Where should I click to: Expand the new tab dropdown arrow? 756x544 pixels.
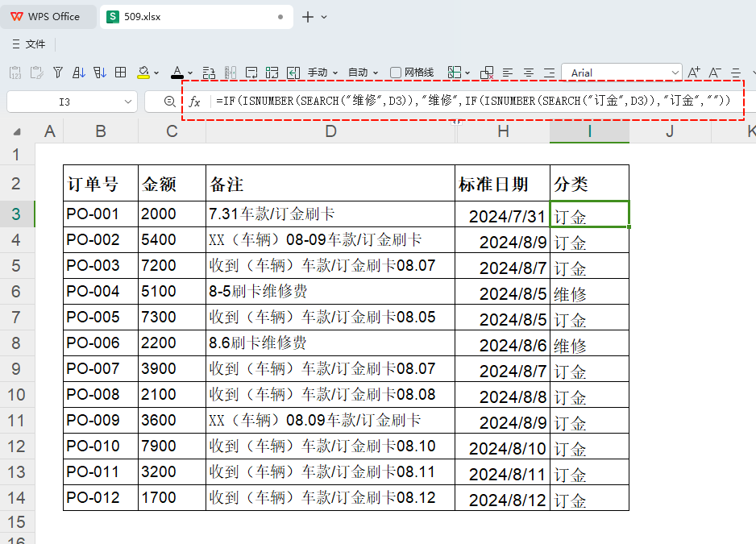[x=324, y=17]
